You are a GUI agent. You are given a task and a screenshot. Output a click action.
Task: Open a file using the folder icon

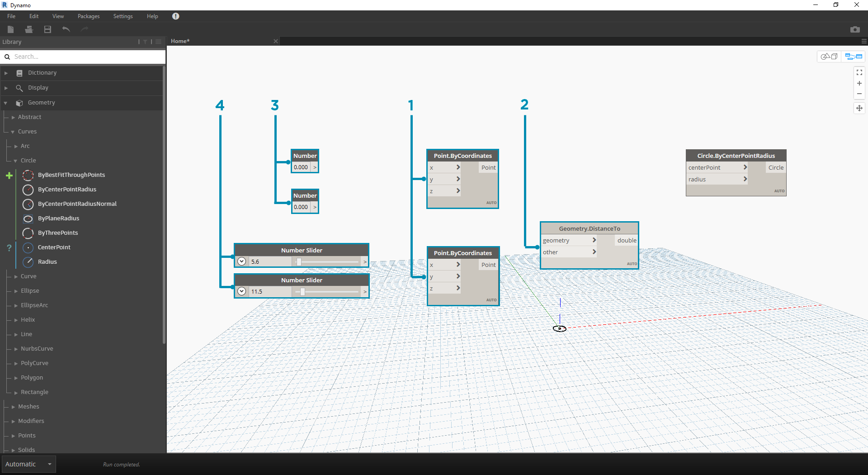tap(29, 29)
